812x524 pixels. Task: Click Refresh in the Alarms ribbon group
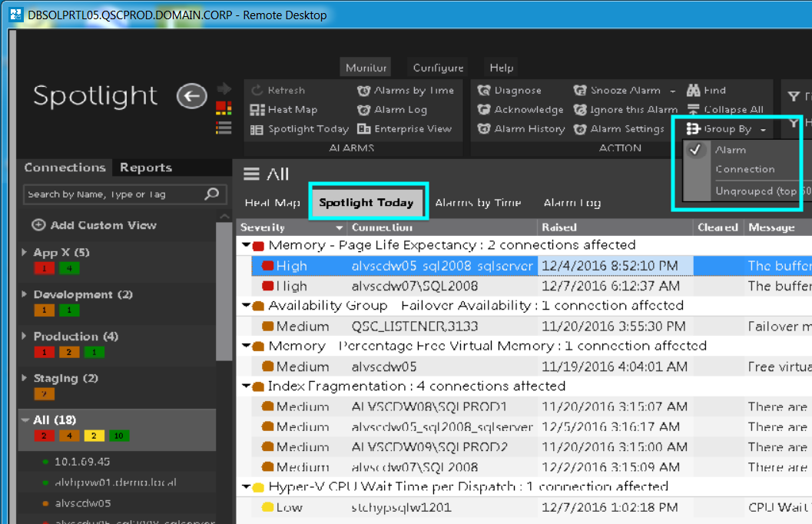[278, 90]
